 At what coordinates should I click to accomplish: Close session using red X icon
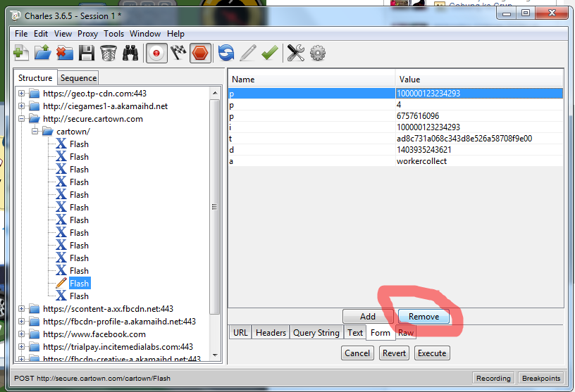tap(65, 53)
